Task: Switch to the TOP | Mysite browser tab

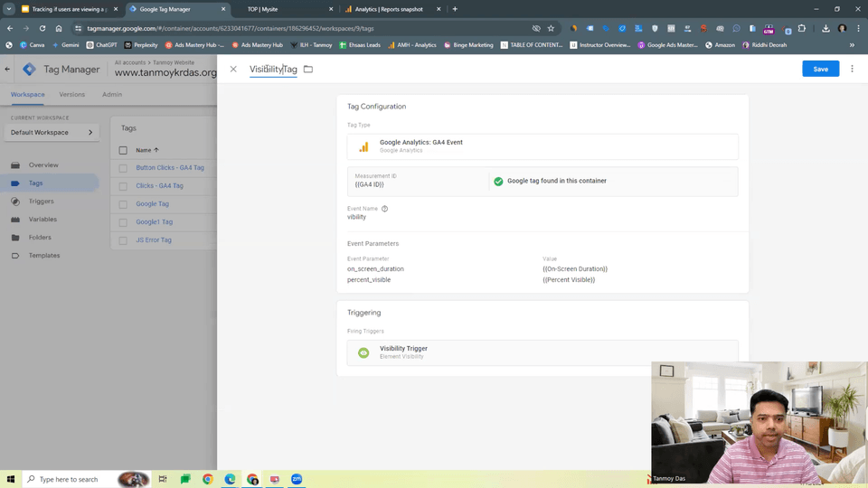Action: click(x=287, y=9)
